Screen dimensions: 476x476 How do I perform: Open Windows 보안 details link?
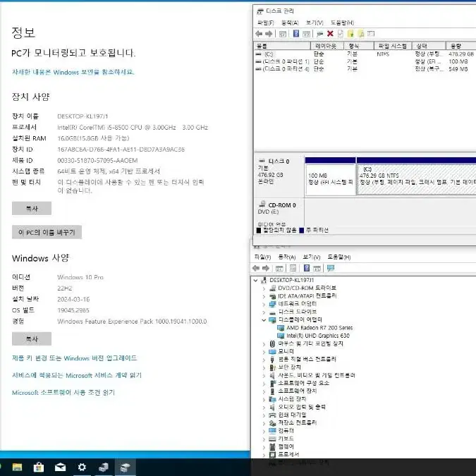pos(73,72)
